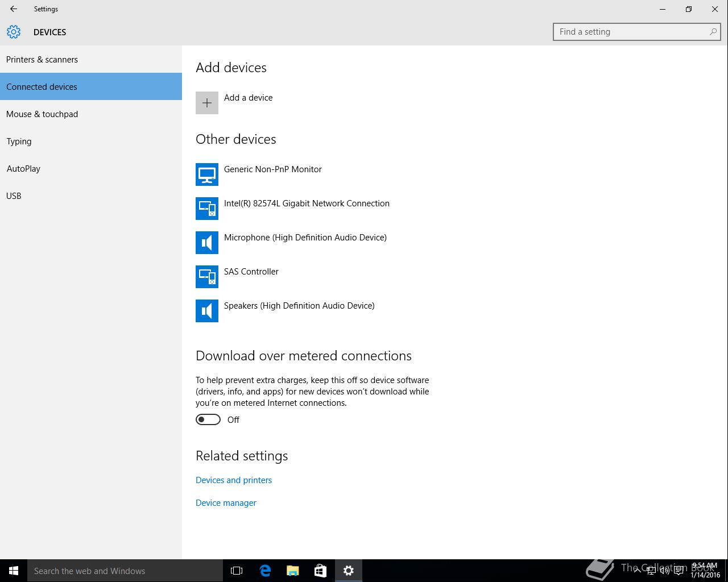
Task: Select the Microphone device speaker icon
Action: 207,243
